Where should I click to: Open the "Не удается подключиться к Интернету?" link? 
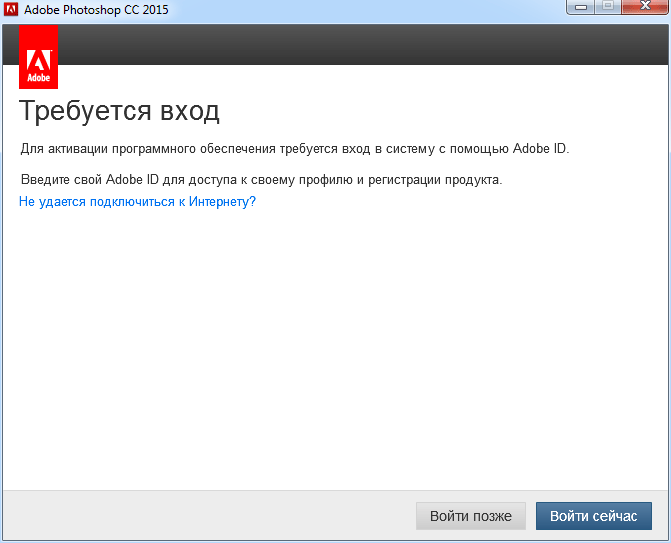pyautogui.click(x=137, y=202)
